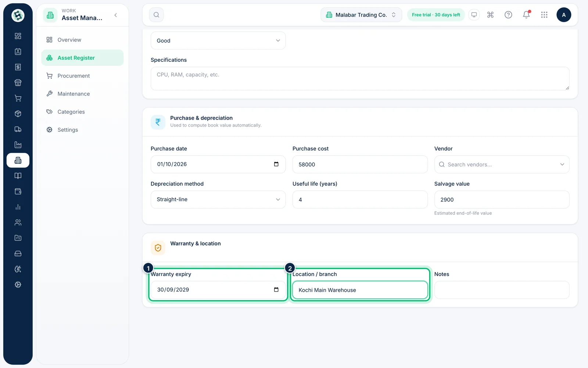Screen dimensions: 588x368
Task: Open the warranty expiry calendar picker
Action: 276,290
